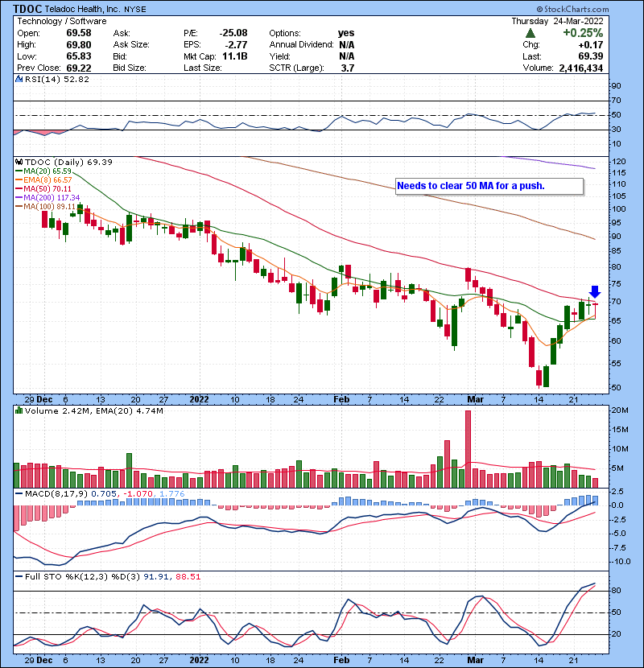Click the Technology / Software sector text
The width and height of the screenshot is (644, 668).
click(x=62, y=21)
